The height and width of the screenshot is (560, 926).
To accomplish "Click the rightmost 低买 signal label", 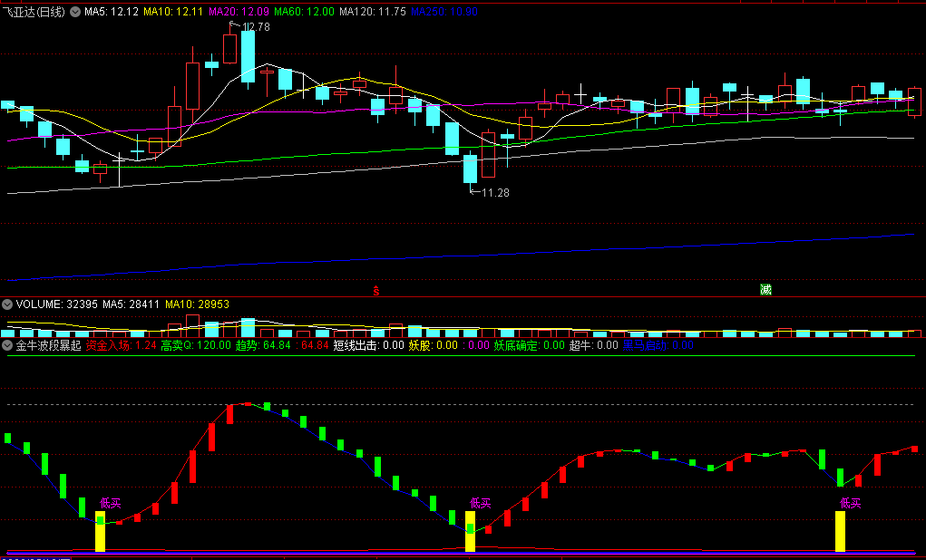I will [x=851, y=503].
